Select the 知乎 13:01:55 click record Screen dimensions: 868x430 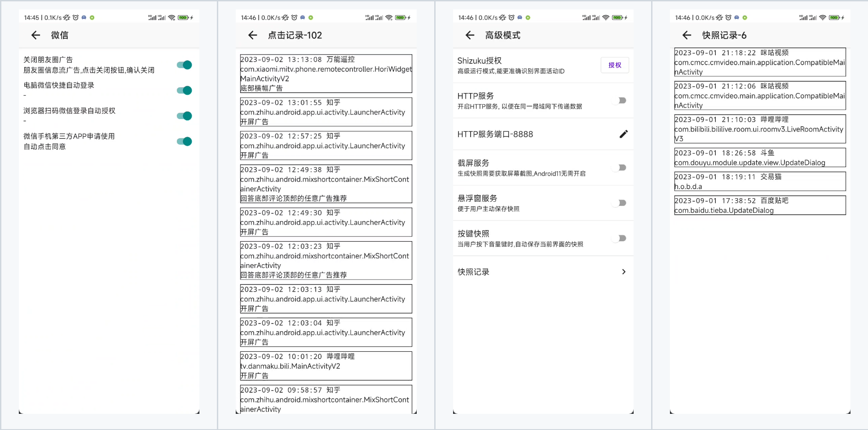326,112
